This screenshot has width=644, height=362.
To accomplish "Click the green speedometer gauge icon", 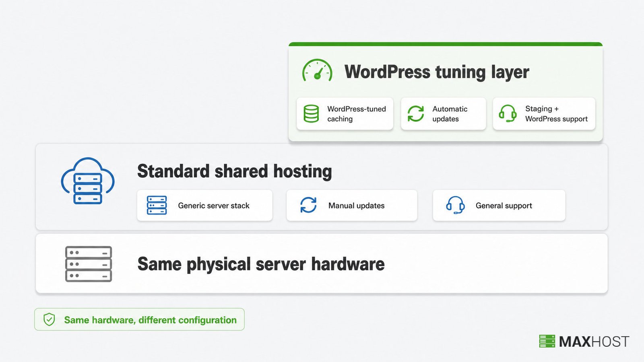I will coord(317,70).
